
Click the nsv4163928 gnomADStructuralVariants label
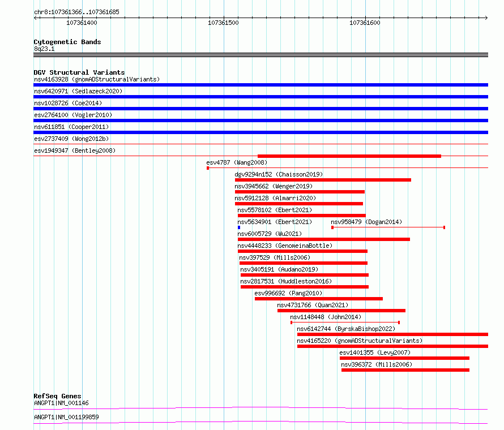(97, 79)
